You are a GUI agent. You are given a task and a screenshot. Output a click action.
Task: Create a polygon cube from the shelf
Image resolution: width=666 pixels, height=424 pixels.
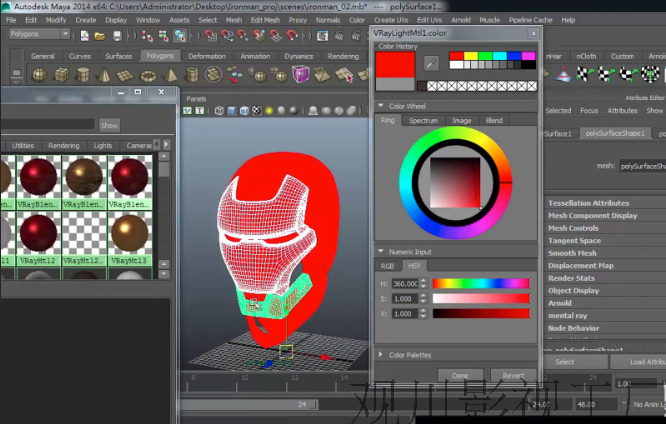pyautogui.click(x=61, y=75)
